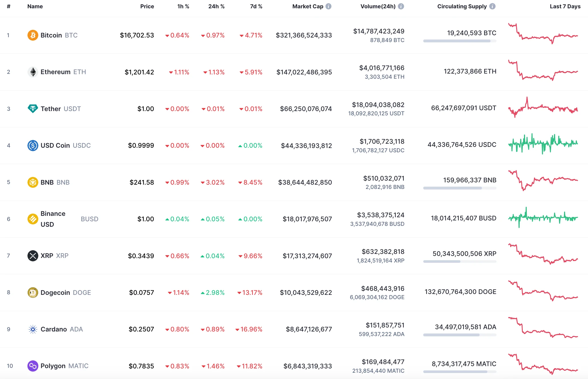Click the Cardano ADA logo icon
Screen dimensions: 588x379
[x=33, y=329]
